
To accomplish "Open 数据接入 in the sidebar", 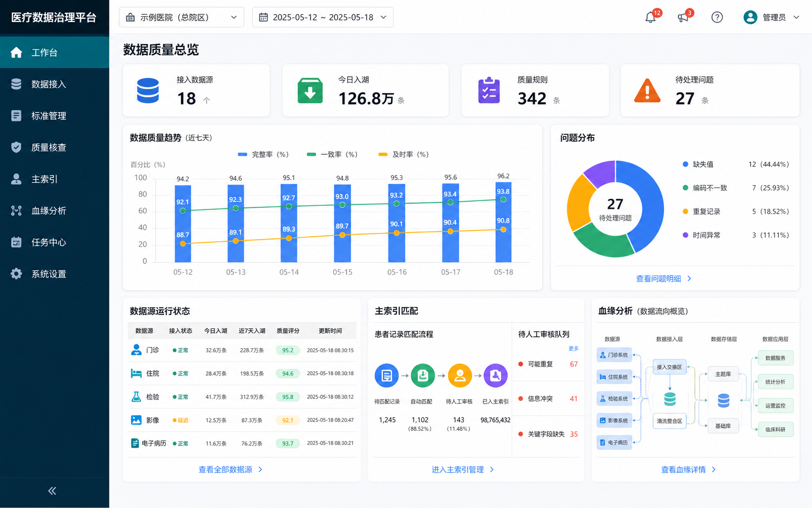I will point(54,84).
